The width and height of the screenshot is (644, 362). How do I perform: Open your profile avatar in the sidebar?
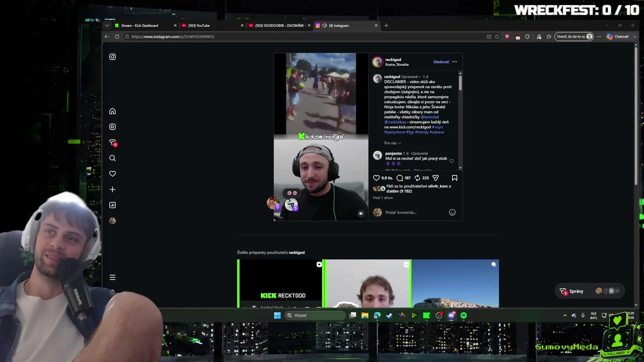coord(113,221)
